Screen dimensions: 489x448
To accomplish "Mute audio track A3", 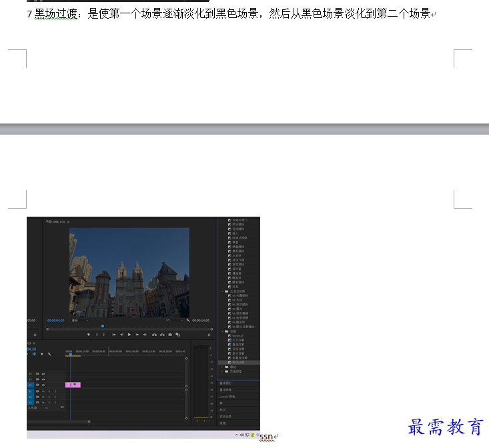I will tap(43, 403).
